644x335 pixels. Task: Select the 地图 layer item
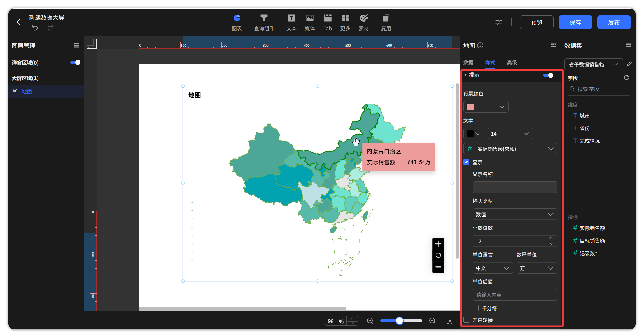point(46,92)
